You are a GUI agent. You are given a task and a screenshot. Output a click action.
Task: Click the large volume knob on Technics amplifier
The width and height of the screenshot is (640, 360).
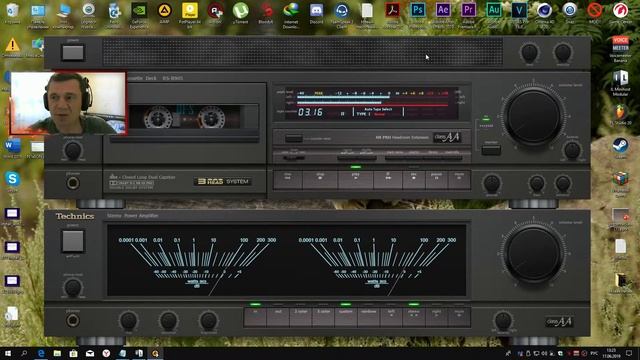pos(533,255)
